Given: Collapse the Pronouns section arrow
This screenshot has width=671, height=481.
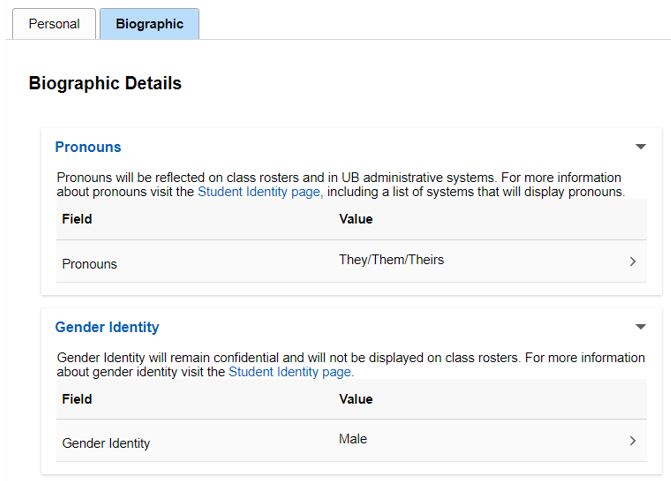Looking at the screenshot, I should [x=641, y=147].
